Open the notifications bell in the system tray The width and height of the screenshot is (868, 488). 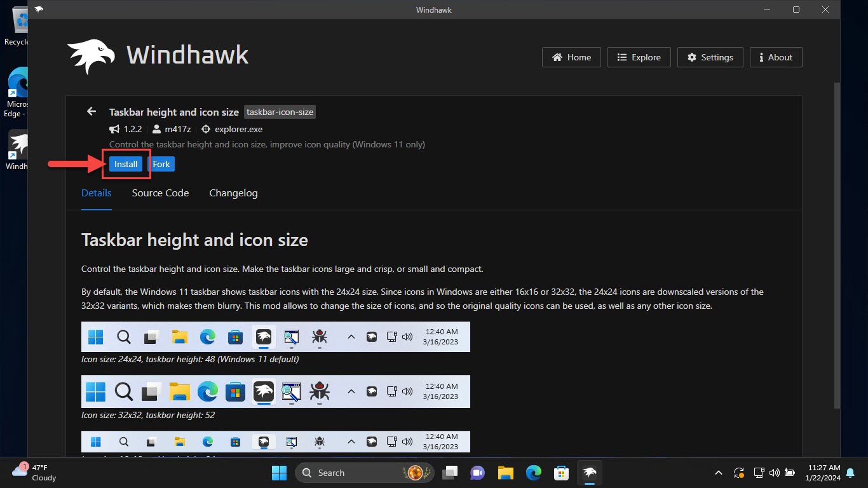[850, 473]
